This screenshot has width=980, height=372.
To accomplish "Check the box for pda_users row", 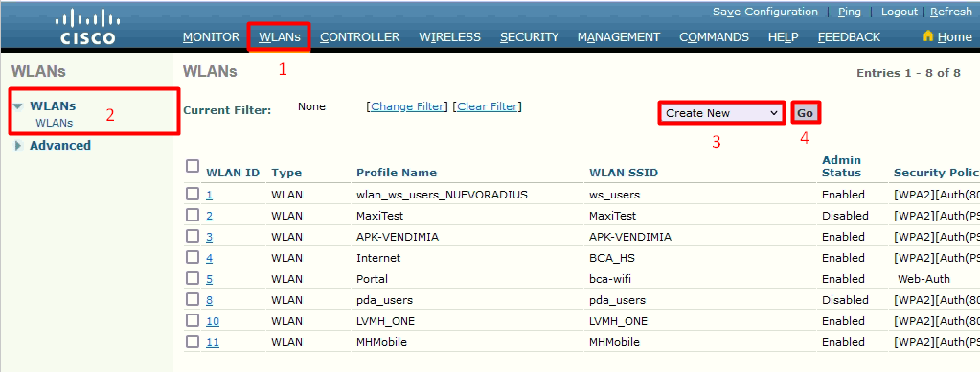I will pyautogui.click(x=193, y=299).
